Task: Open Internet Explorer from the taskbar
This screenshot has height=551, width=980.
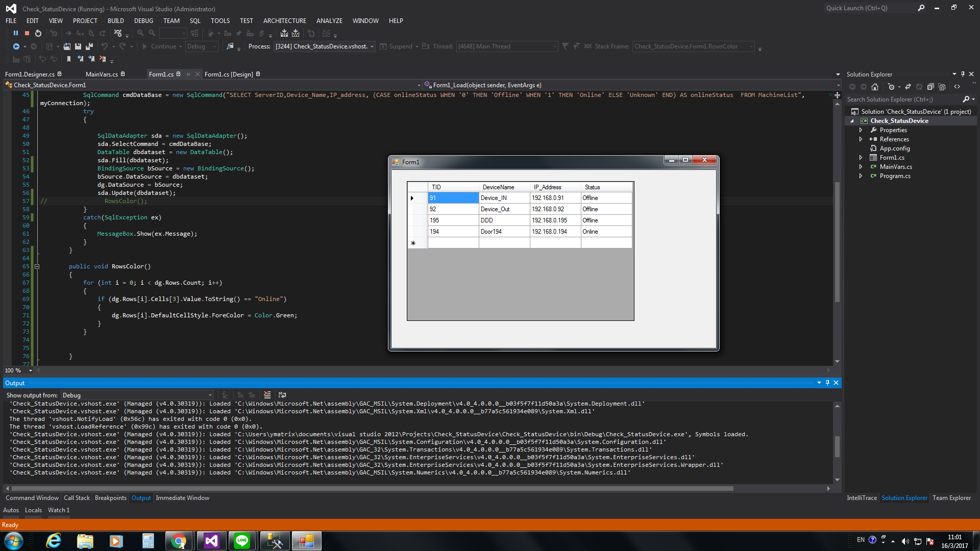Action: click(x=53, y=541)
